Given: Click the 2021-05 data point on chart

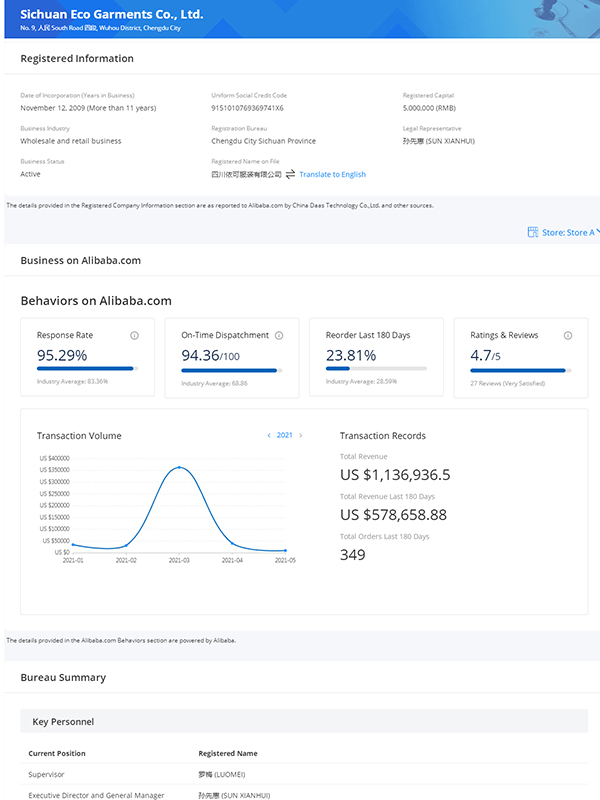Looking at the screenshot, I should tap(285, 551).
